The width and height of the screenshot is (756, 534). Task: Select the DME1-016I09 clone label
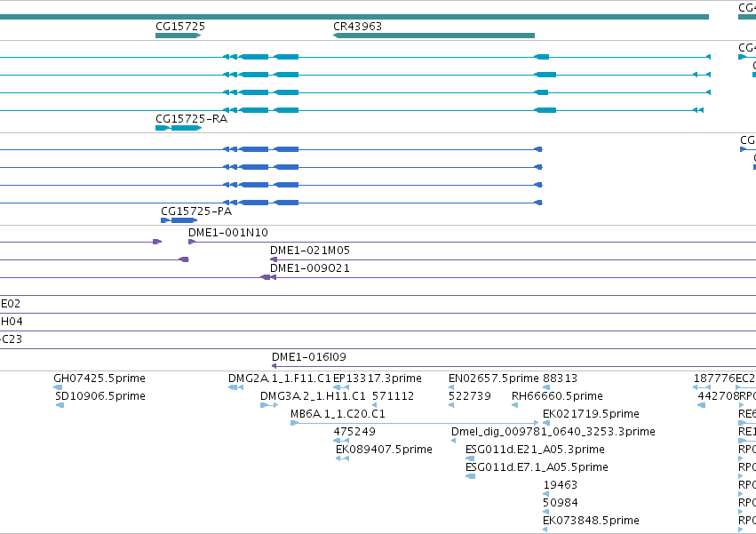point(309,357)
